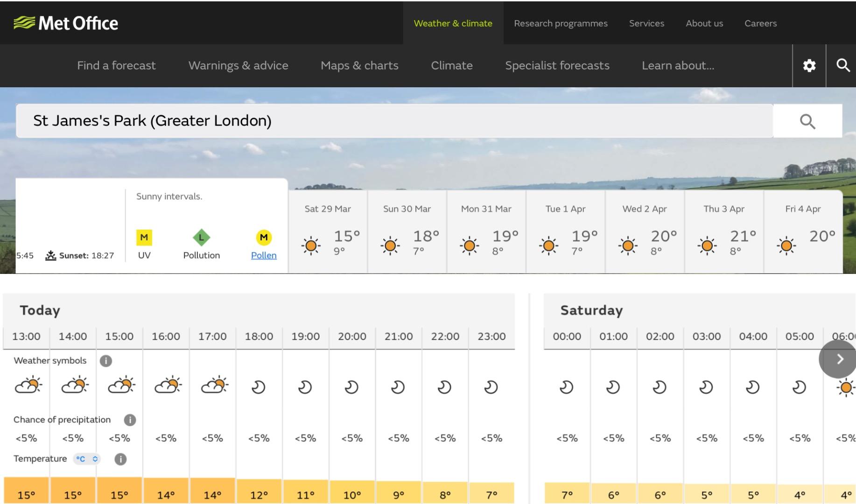
Task: Select the Sat 29 Mar forecast
Action: (x=328, y=231)
